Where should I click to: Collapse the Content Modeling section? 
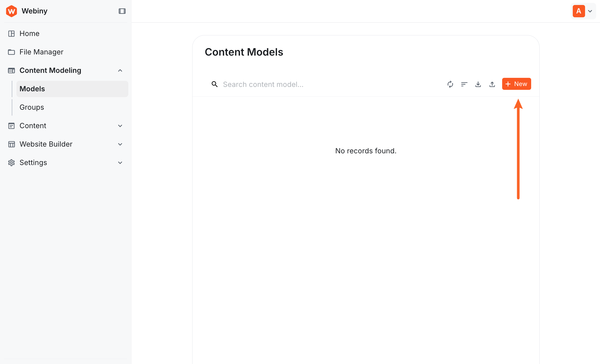tap(120, 70)
